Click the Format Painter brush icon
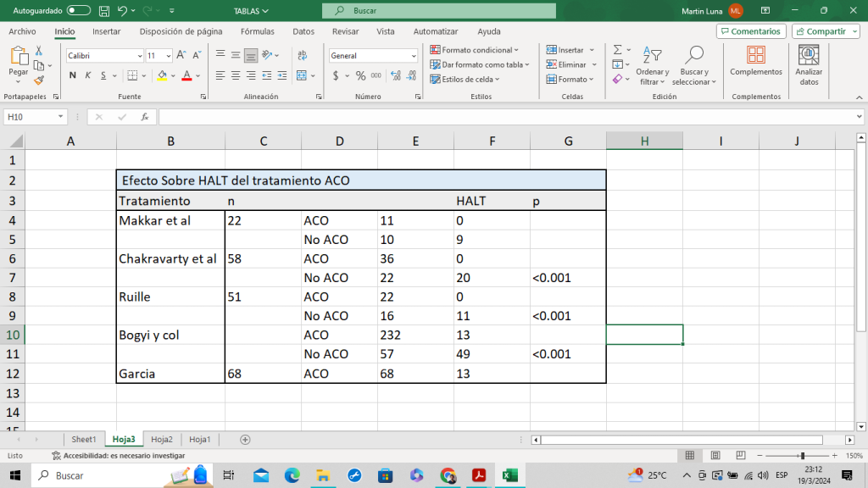868x488 pixels. [x=38, y=80]
